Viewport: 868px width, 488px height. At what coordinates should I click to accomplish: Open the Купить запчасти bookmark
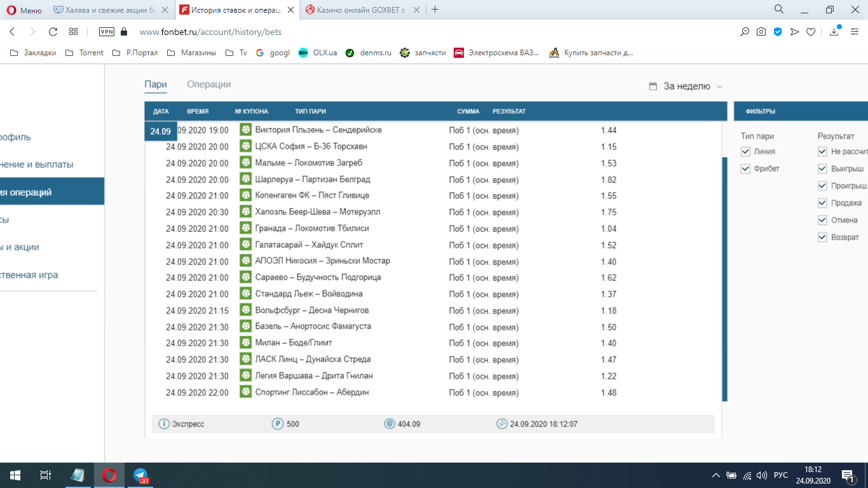pyautogui.click(x=592, y=53)
